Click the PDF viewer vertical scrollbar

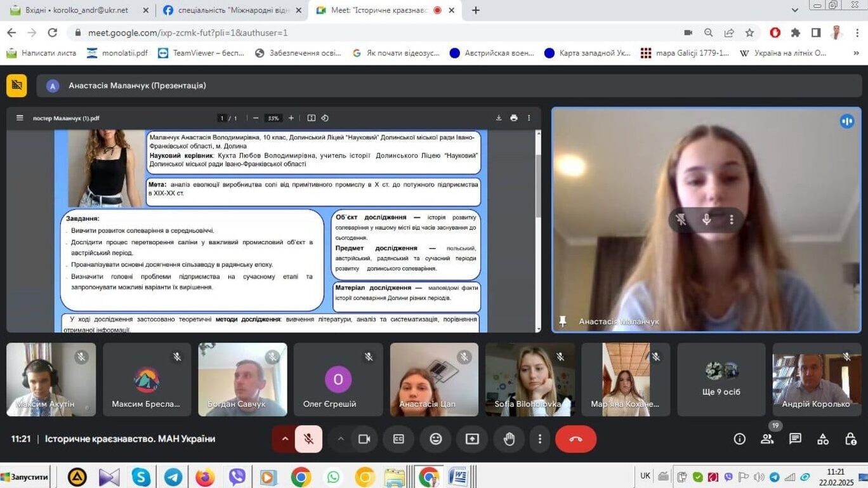538,190
